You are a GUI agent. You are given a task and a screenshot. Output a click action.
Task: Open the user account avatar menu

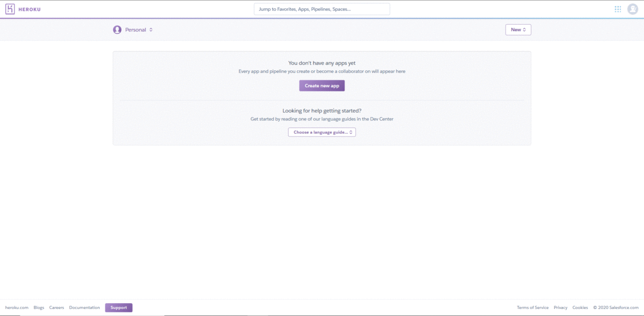(x=633, y=9)
